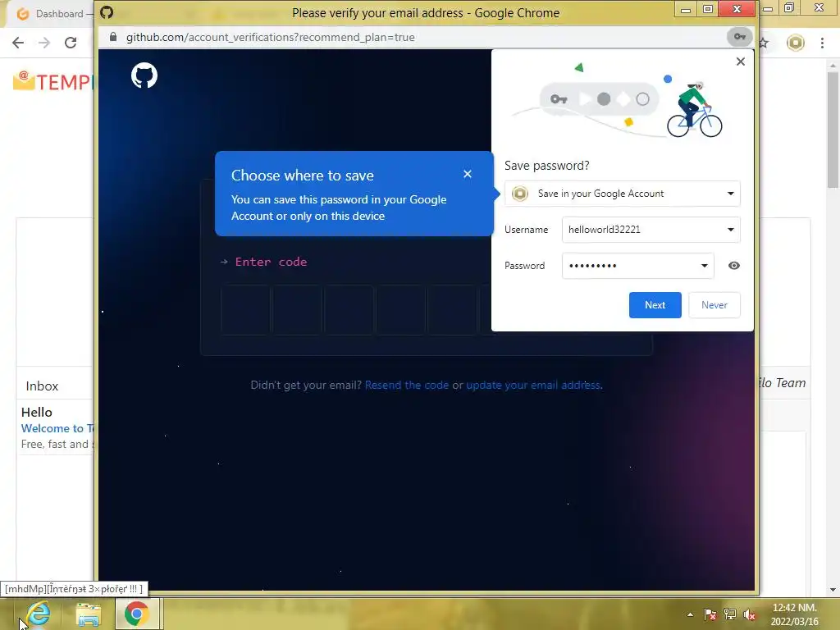Show password with the eye icon
The image size is (840, 630).
(734, 266)
